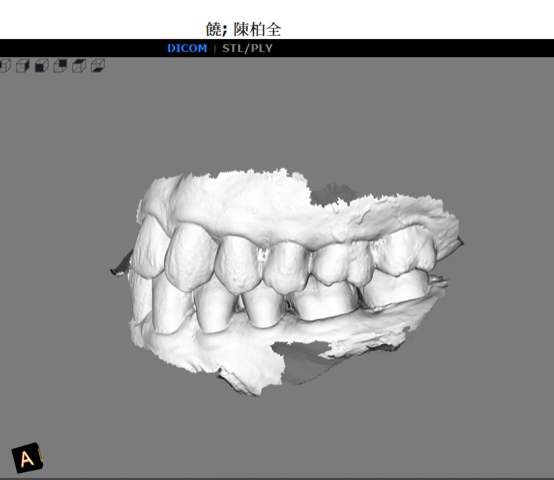Click the orientation cube face labeled A
The width and height of the screenshot is (554, 480).
click(26, 458)
